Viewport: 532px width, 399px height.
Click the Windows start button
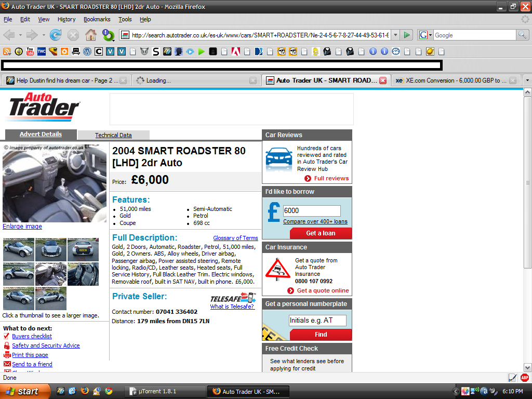24,391
